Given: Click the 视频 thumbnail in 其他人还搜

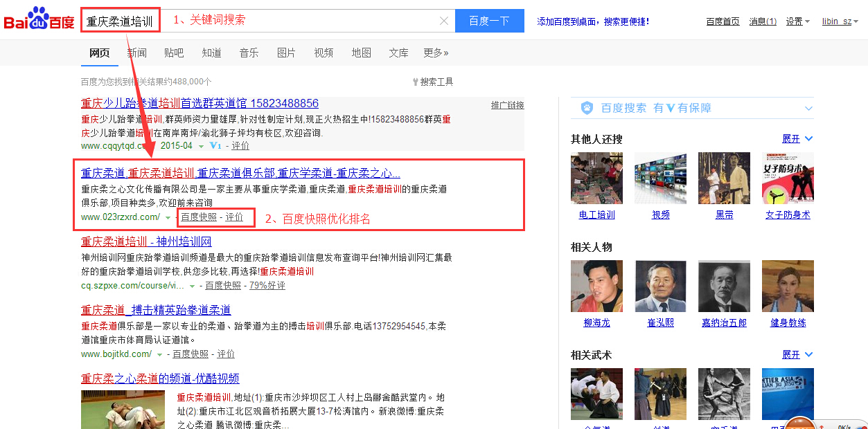Looking at the screenshot, I should [660, 178].
